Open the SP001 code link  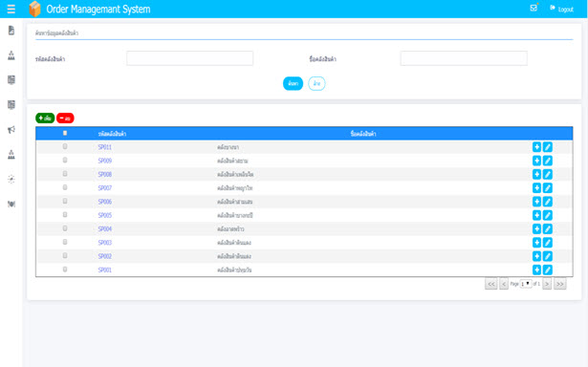pos(104,270)
